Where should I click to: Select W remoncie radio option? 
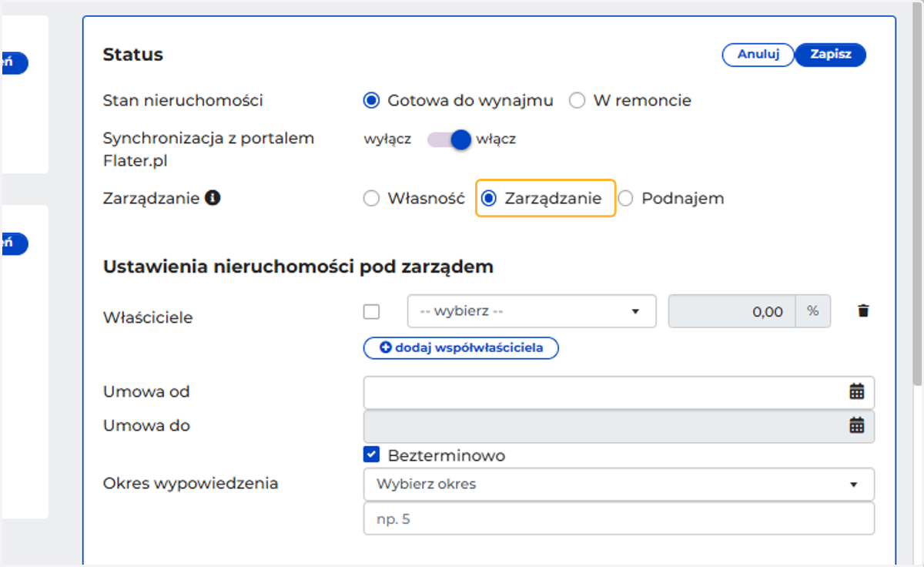click(577, 100)
